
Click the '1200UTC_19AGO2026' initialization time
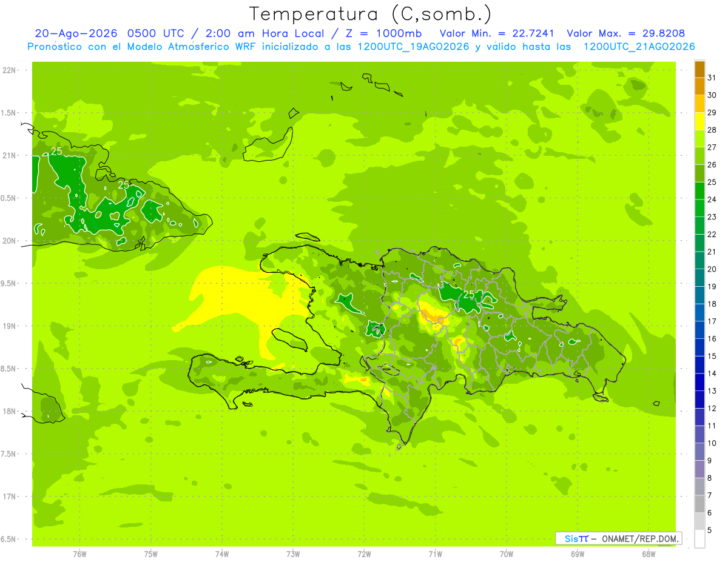pos(413,47)
